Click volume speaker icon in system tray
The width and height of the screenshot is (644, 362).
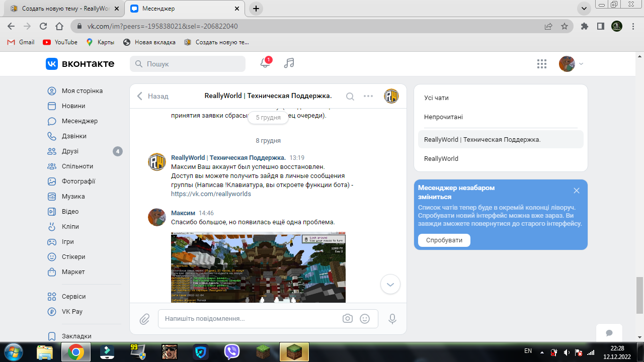coord(567,352)
